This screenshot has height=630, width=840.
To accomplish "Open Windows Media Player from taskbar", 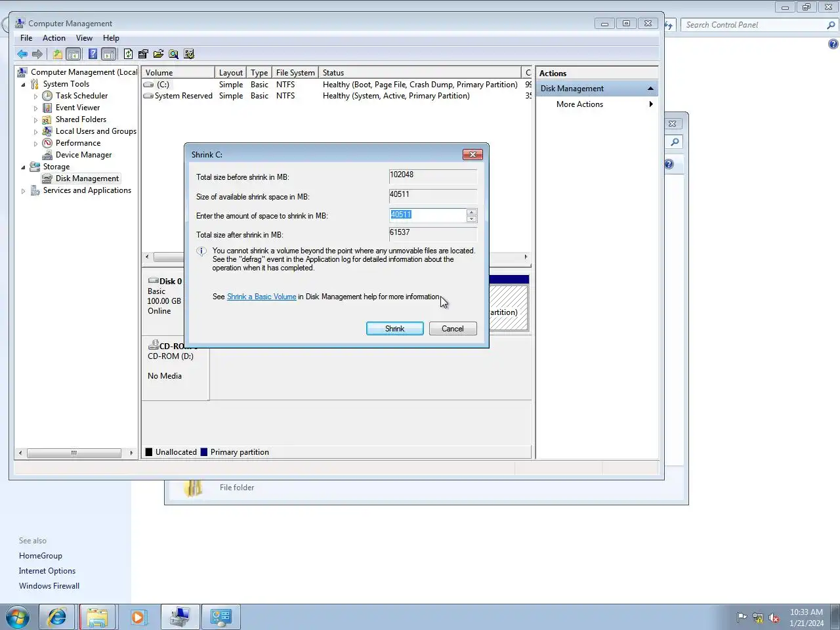I will coord(138,617).
